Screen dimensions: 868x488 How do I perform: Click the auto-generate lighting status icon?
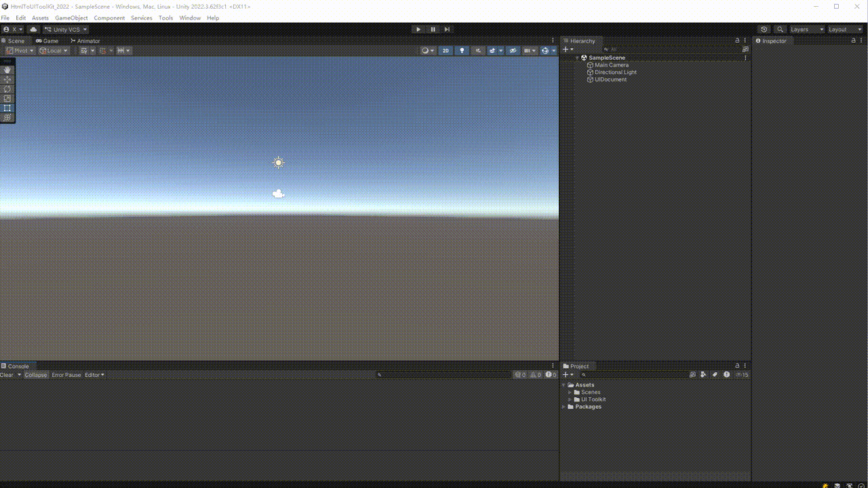(849, 485)
